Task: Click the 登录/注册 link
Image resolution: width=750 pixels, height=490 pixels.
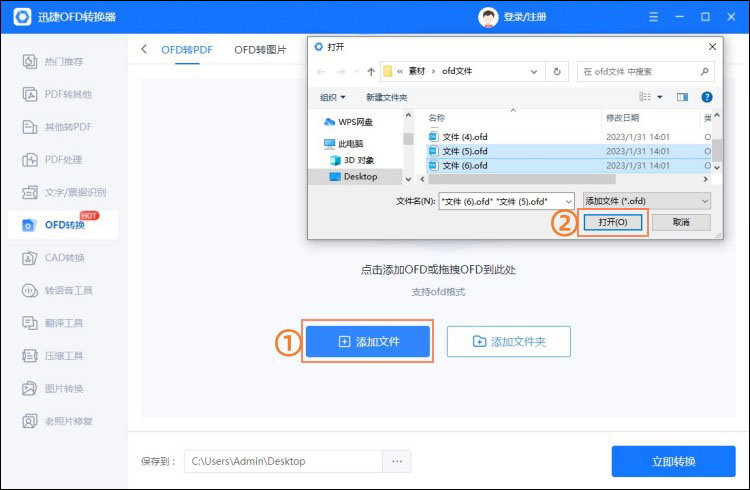Action: click(525, 17)
